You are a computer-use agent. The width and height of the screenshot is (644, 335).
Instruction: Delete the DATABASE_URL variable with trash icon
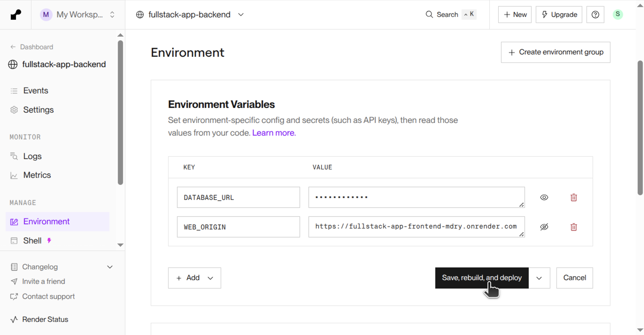coord(574,197)
